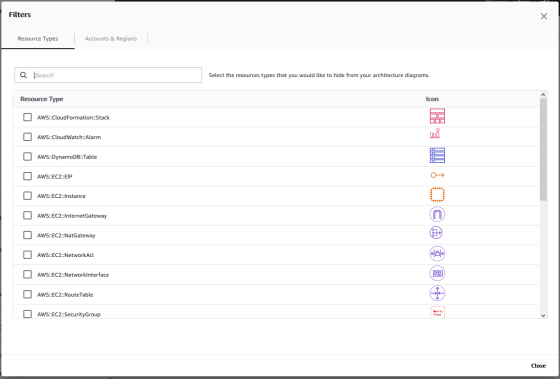Screen dimensions: 560x379
Task: Check AWS::EC2::InternetGateway checkbox
Action: point(28,215)
